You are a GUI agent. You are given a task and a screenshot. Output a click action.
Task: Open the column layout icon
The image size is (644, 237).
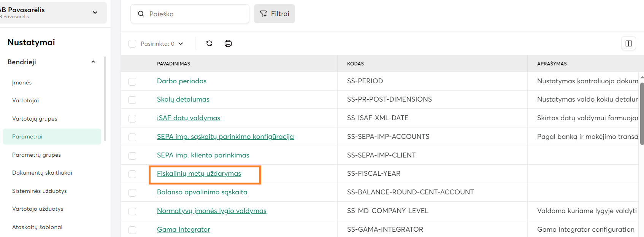(x=628, y=43)
